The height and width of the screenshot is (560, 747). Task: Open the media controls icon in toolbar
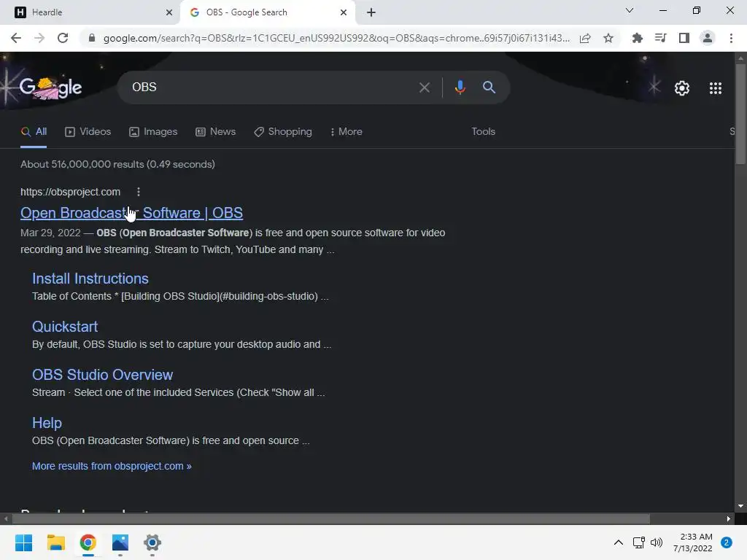[x=660, y=38]
